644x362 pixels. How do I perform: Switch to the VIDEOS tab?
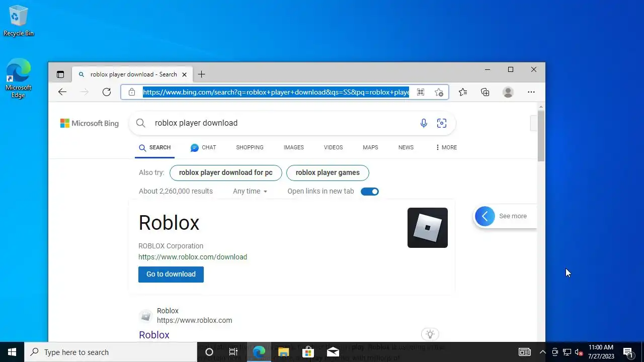pyautogui.click(x=333, y=147)
